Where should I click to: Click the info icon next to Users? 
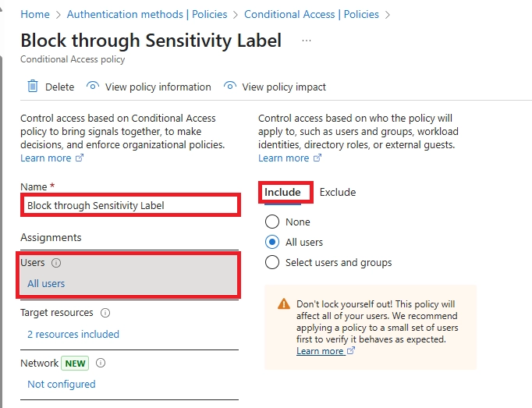point(56,263)
